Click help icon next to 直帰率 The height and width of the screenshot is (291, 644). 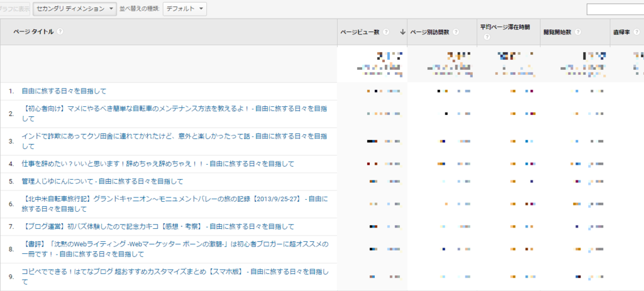(636, 32)
